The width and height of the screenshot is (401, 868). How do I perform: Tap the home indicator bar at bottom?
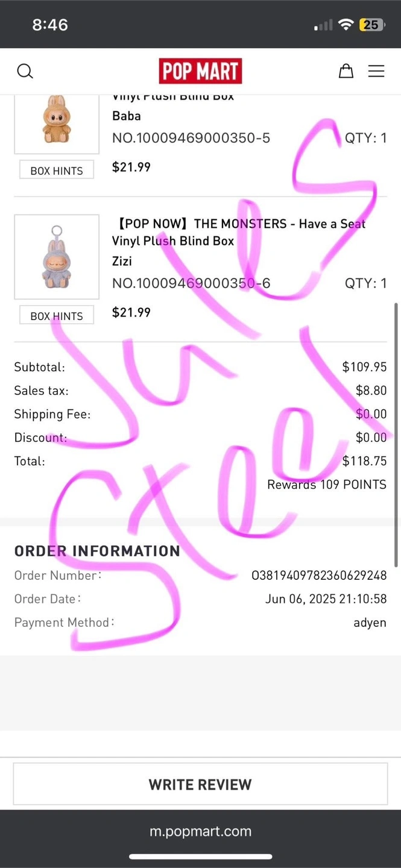pos(200,857)
